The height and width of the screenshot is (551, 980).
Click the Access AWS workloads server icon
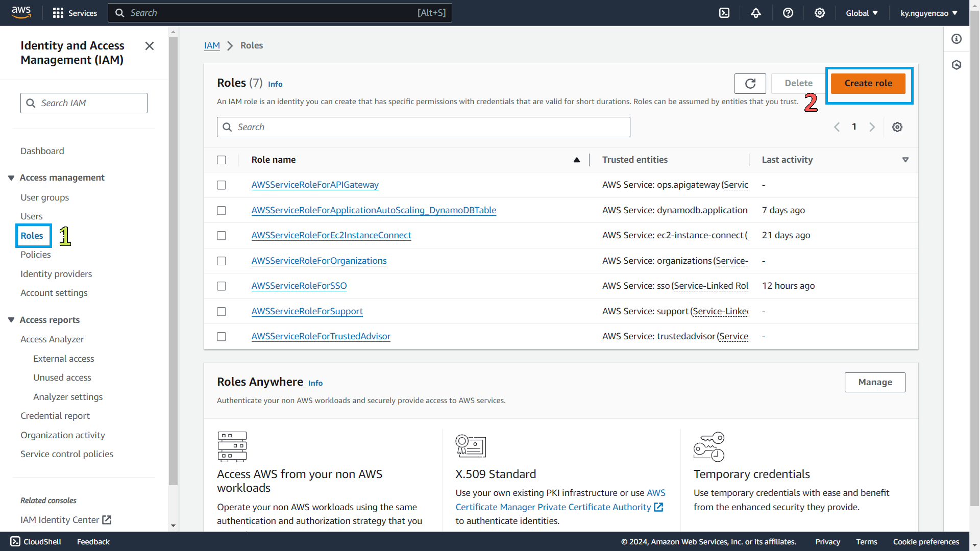click(232, 446)
